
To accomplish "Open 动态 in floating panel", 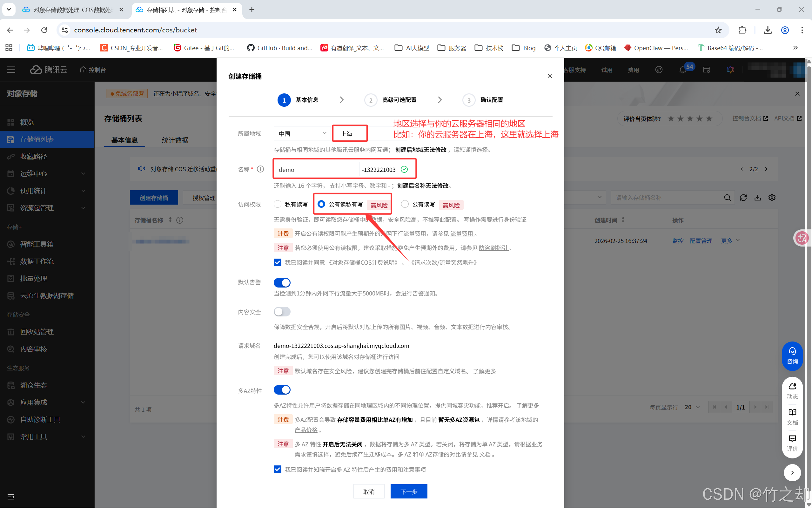I will (x=792, y=391).
